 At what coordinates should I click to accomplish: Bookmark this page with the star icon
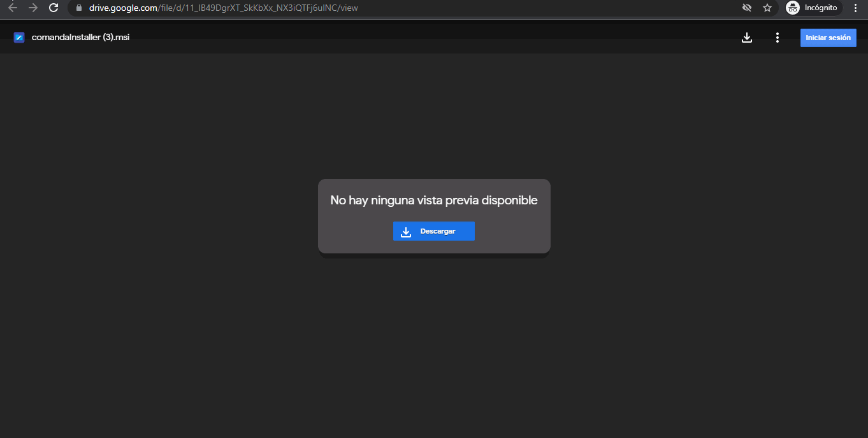(x=767, y=8)
